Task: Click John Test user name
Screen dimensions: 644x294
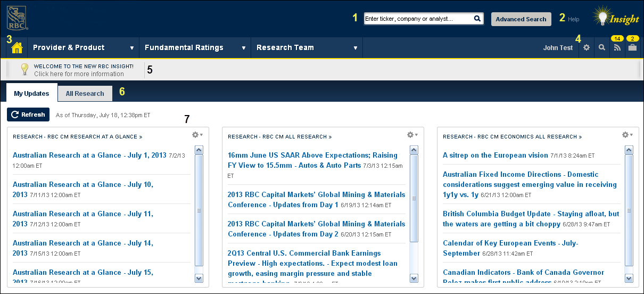Action: pyautogui.click(x=558, y=48)
